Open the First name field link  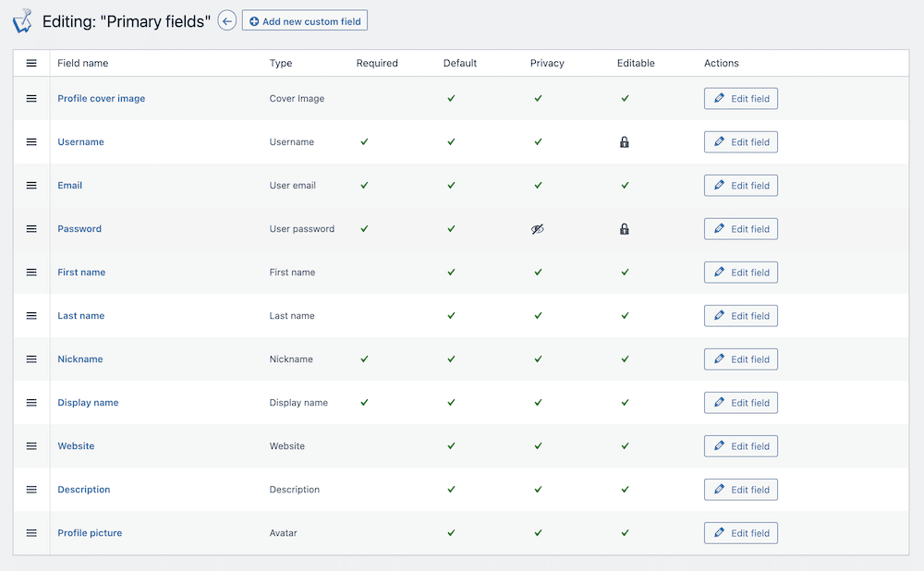[x=81, y=273]
